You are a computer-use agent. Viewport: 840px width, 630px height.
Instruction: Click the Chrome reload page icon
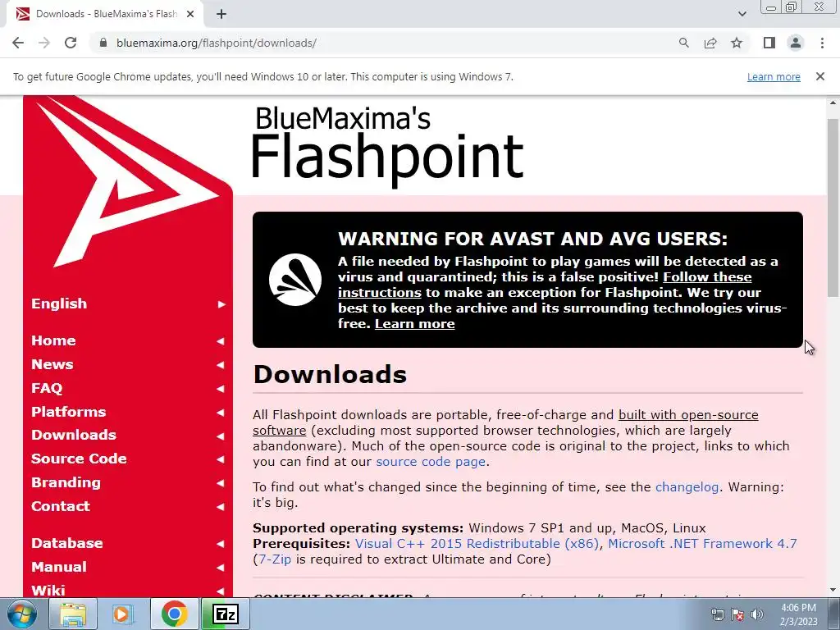[71, 43]
